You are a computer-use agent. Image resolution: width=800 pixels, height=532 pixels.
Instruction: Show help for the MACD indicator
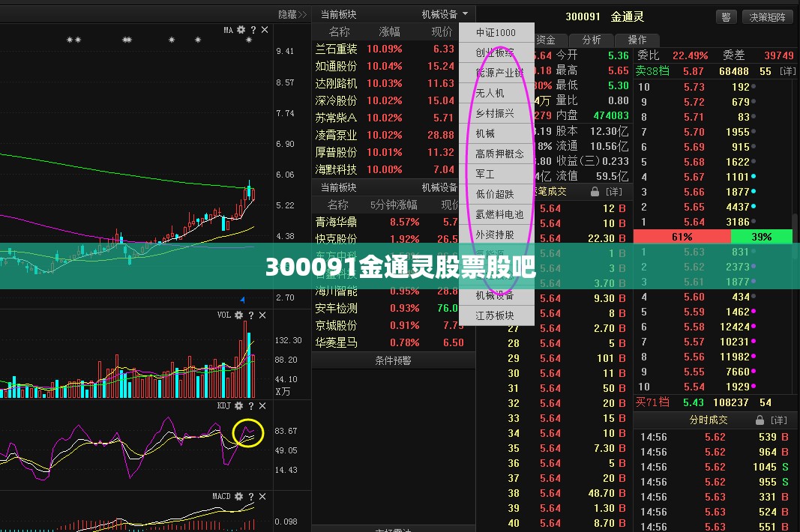coord(250,496)
